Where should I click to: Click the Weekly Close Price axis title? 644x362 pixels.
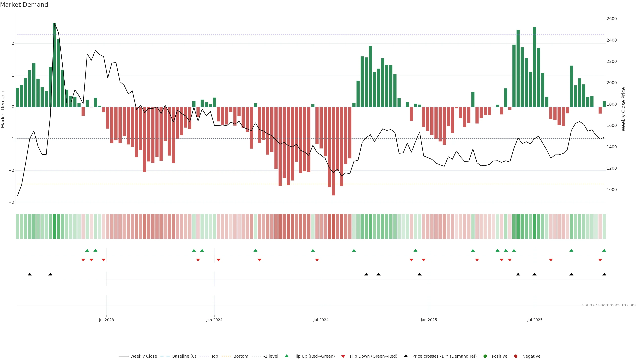point(623,109)
